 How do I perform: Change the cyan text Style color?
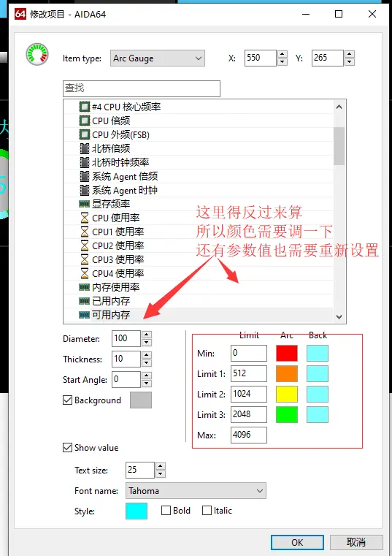coord(137,511)
